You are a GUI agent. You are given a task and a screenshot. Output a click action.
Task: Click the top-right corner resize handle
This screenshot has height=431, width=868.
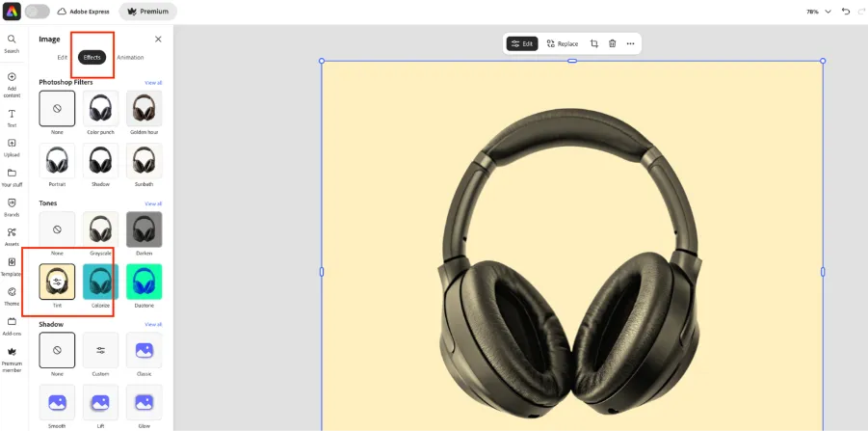(x=823, y=61)
